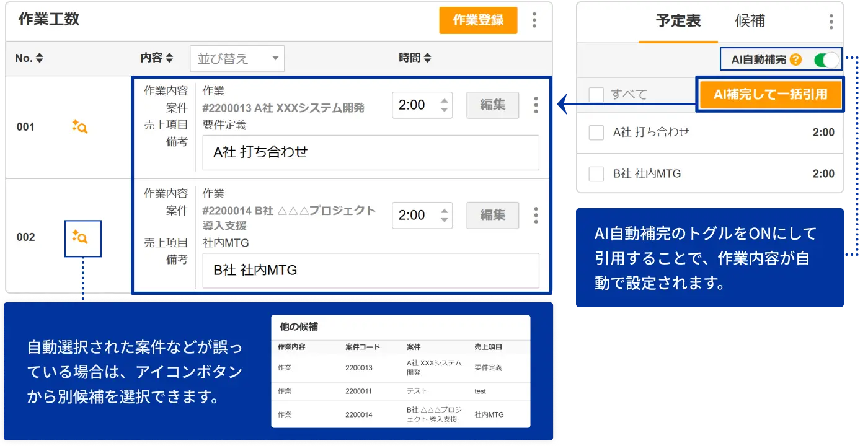Toggle the AI自動補完 switch
Viewport: 868px width, 446px height.
(x=826, y=60)
